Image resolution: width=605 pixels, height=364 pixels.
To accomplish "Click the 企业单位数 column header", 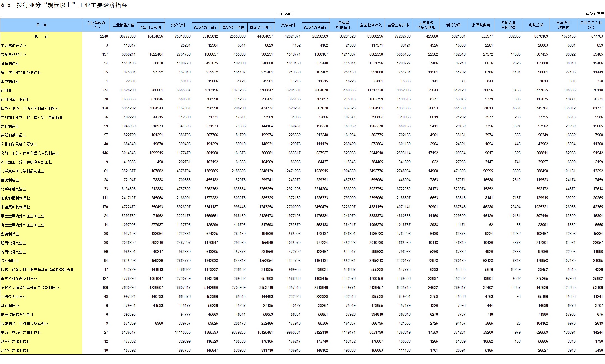I will point(96,25).
